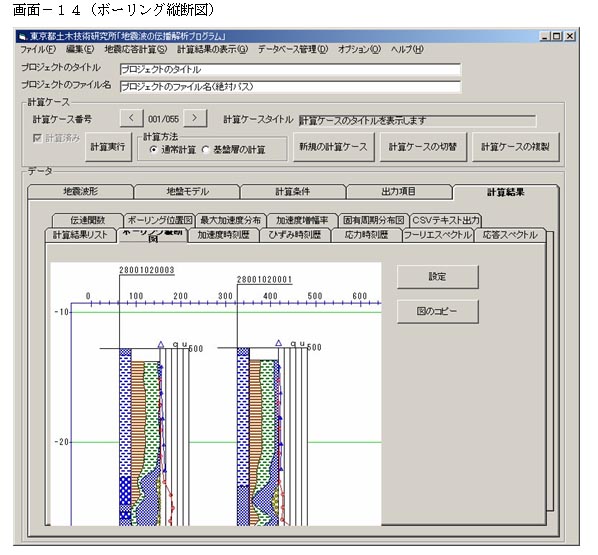Open the 地震応答計算 menu
The width and height of the screenshot is (598, 555).
[136, 49]
